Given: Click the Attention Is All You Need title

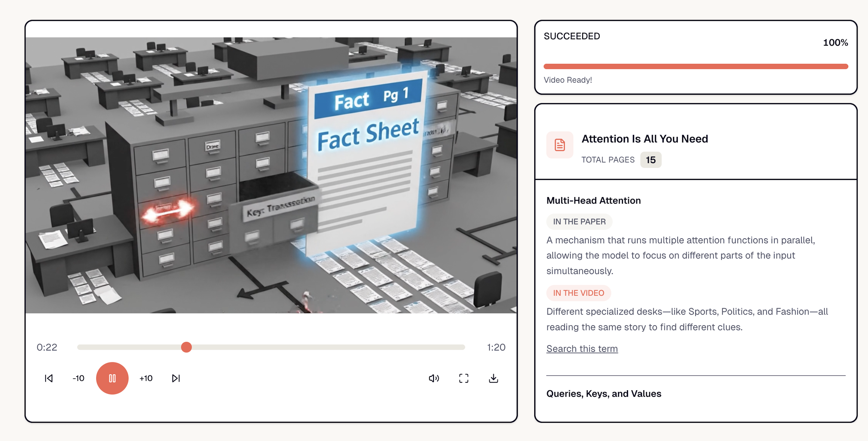Looking at the screenshot, I should [x=644, y=139].
